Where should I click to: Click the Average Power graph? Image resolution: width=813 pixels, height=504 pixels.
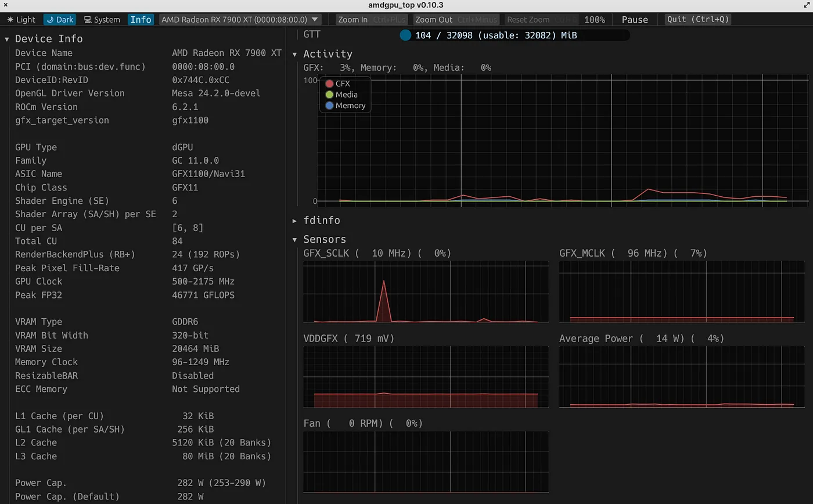(682, 376)
